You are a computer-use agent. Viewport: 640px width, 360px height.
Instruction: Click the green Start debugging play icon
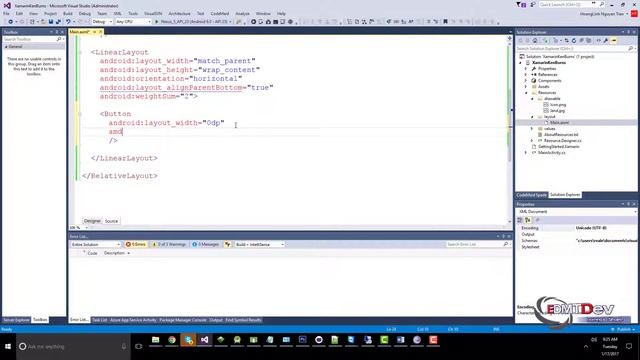coord(156,22)
